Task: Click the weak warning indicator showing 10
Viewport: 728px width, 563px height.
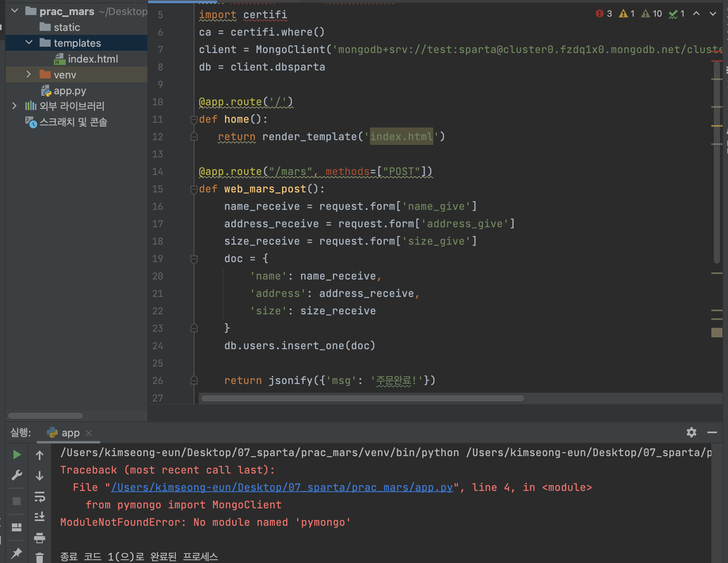Action: pos(652,14)
